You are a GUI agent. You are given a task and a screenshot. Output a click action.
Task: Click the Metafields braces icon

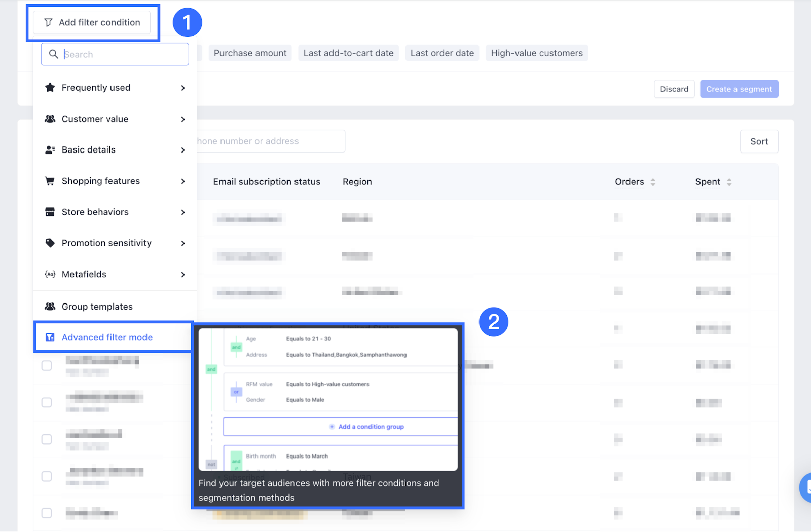coord(50,274)
